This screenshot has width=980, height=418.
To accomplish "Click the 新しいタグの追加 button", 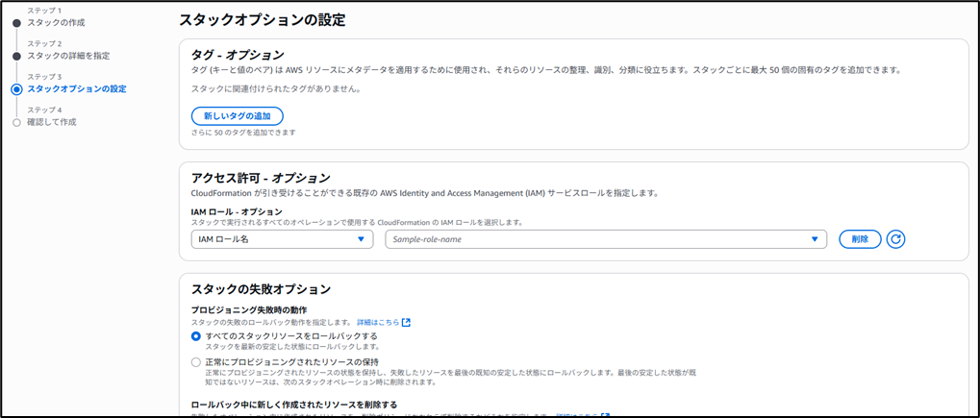I will click(x=237, y=115).
